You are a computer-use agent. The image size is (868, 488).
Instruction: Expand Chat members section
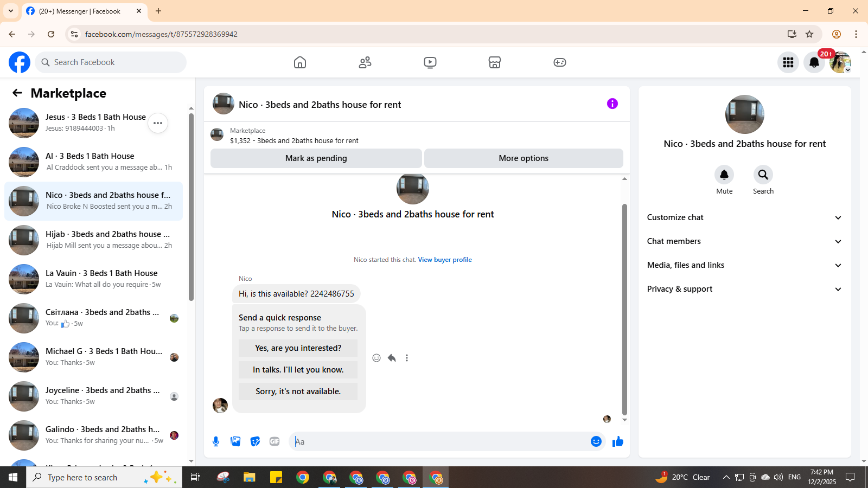(x=744, y=241)
